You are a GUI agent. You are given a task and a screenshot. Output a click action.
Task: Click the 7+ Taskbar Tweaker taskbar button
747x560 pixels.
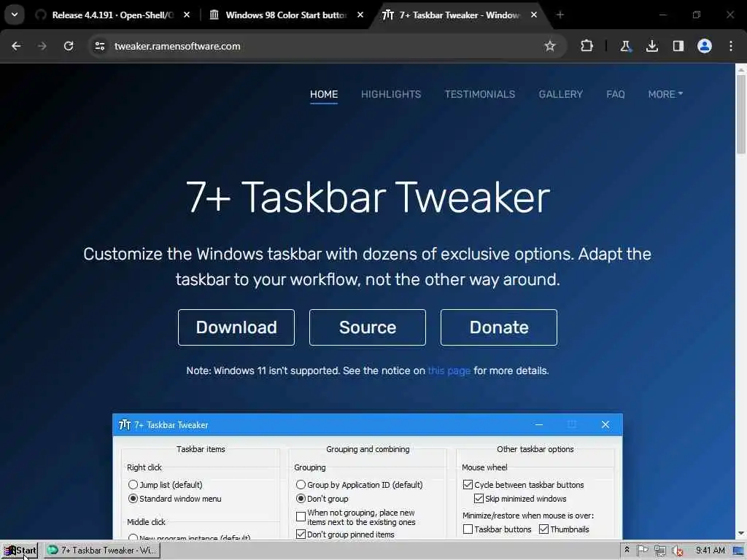pyautogui.click(x=102, y=551)
